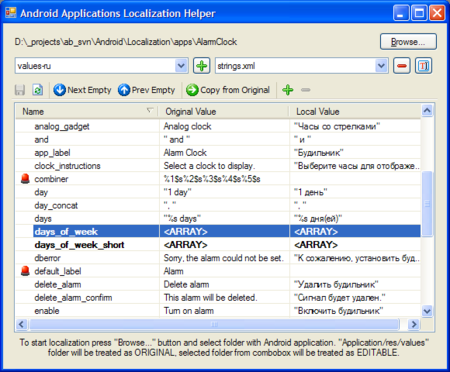Click the "1 день" local value cell
Image resolution: width=450 pixels, height=372 pixels.
pyautogui.click(x=355, y=192)
